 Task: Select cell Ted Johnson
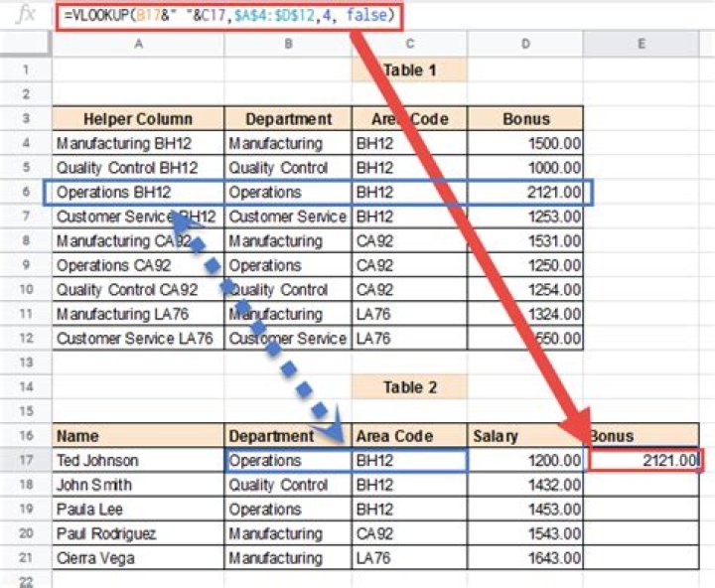[138, 460]
